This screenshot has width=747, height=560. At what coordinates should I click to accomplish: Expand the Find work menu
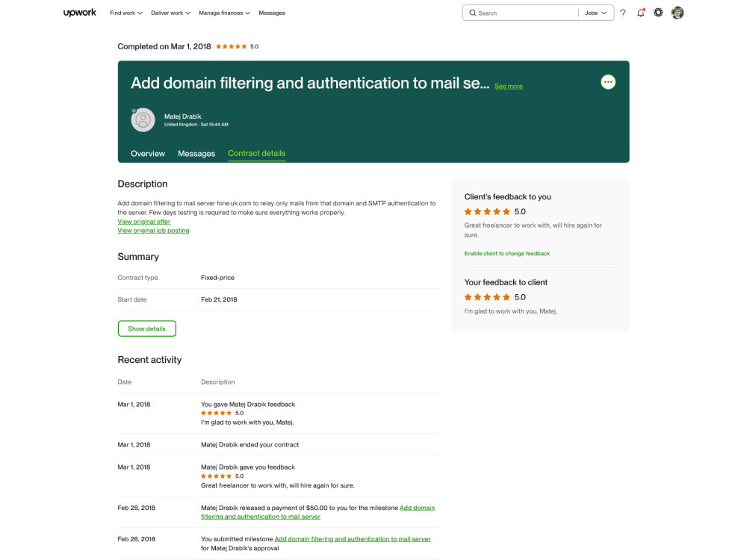tap(125, 13)
